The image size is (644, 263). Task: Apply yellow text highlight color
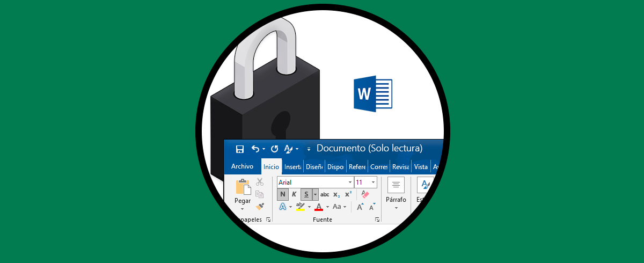point(301,207)
